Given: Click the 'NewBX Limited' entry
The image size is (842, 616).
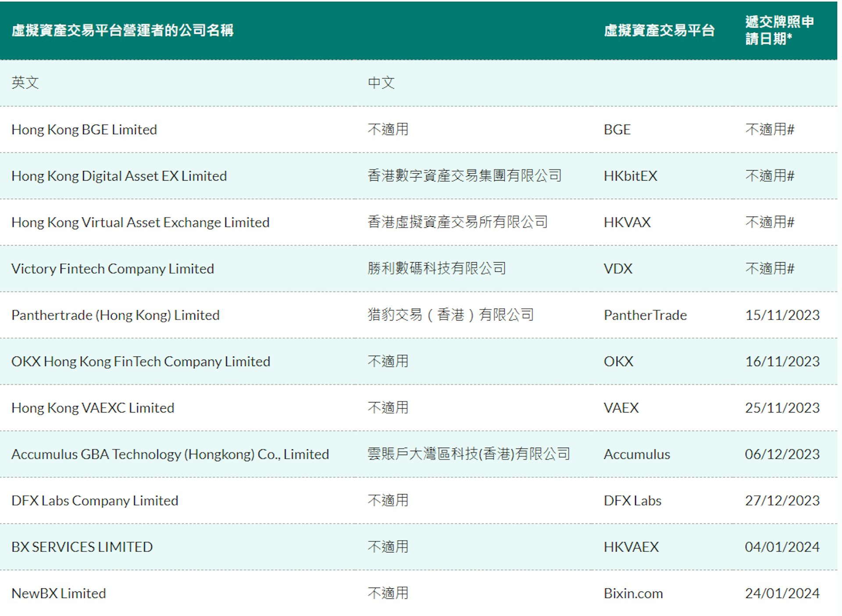Looking at the screenshot, I should click(x=59, y=593).
